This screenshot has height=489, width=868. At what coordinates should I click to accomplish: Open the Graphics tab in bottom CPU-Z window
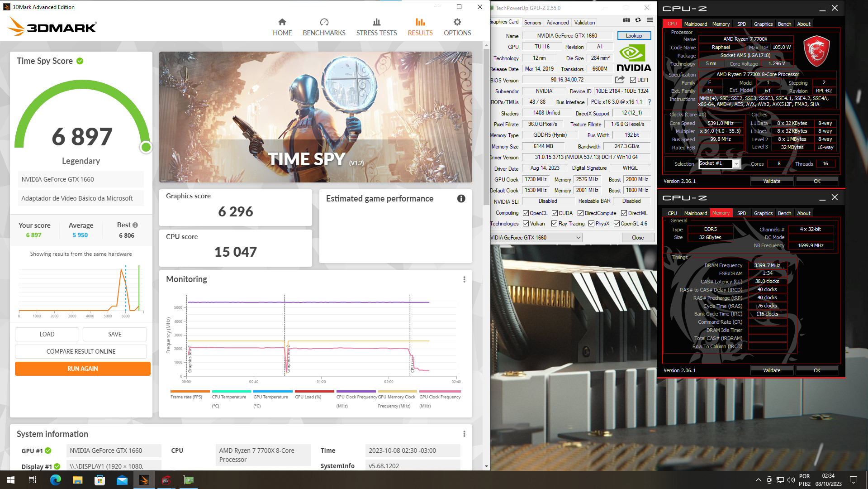click(x=763, y=213)
